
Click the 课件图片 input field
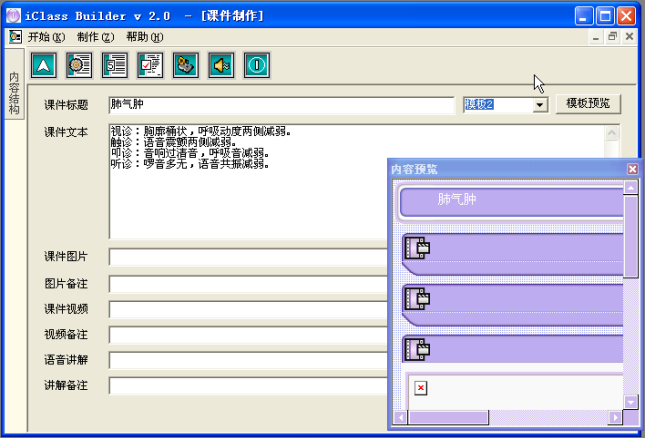tap(248, 257)
